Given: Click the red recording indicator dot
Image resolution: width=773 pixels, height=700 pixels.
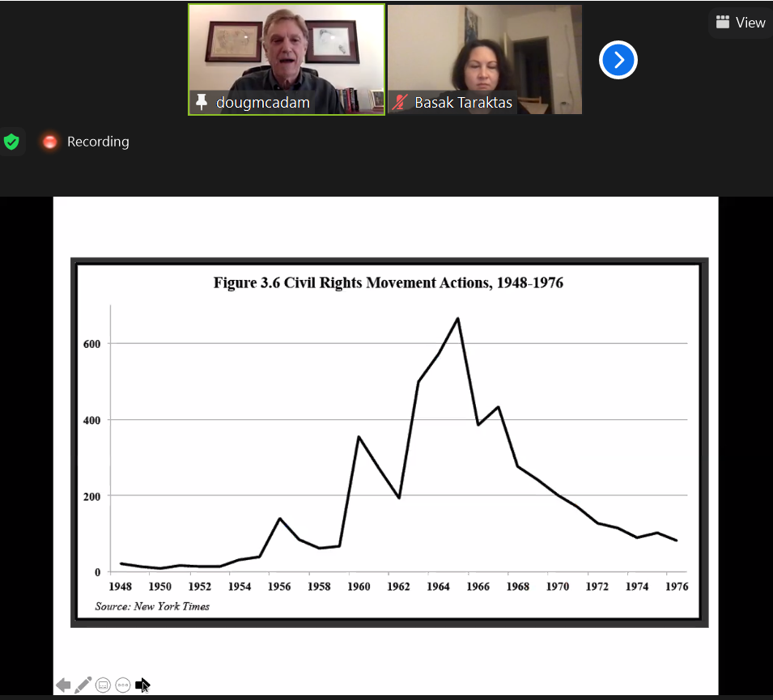Looking at the screenshot, I should 50,142.
